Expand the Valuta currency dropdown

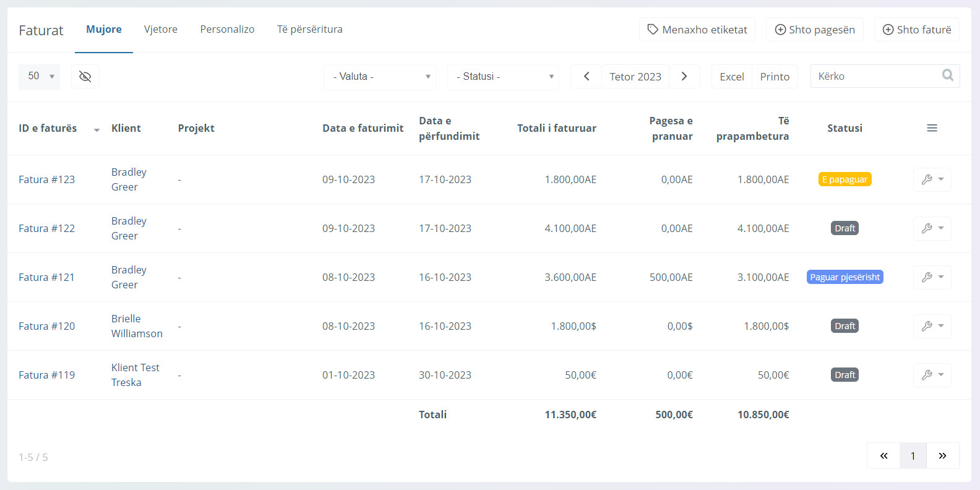380,77
